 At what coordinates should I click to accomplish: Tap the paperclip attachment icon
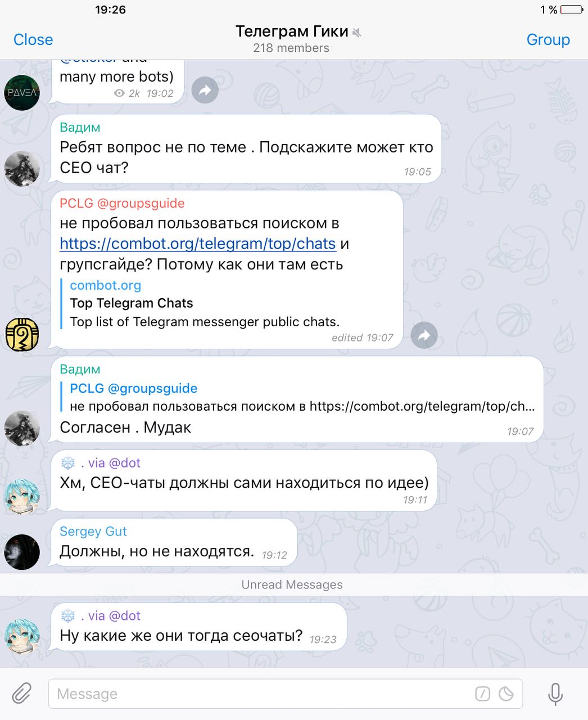[x=22, y=693]
